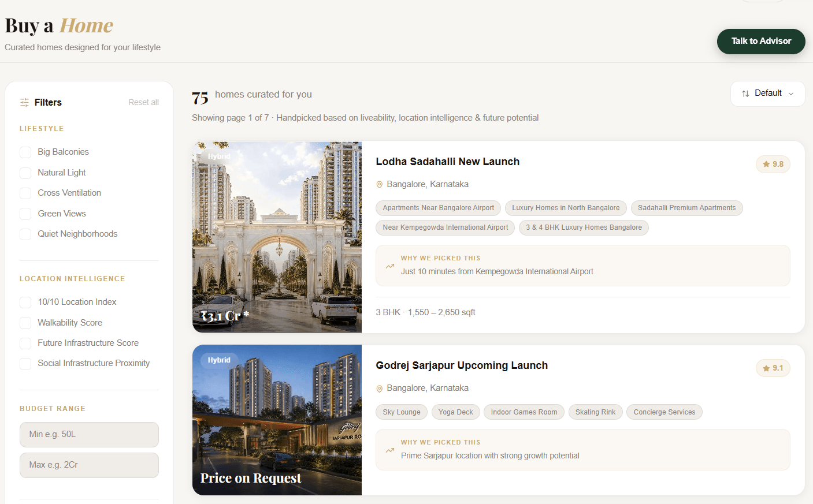Click the '3 BHK · 1,550 – 2,650 sqft' text
The image size is (813, 504).
pos(425,312)
